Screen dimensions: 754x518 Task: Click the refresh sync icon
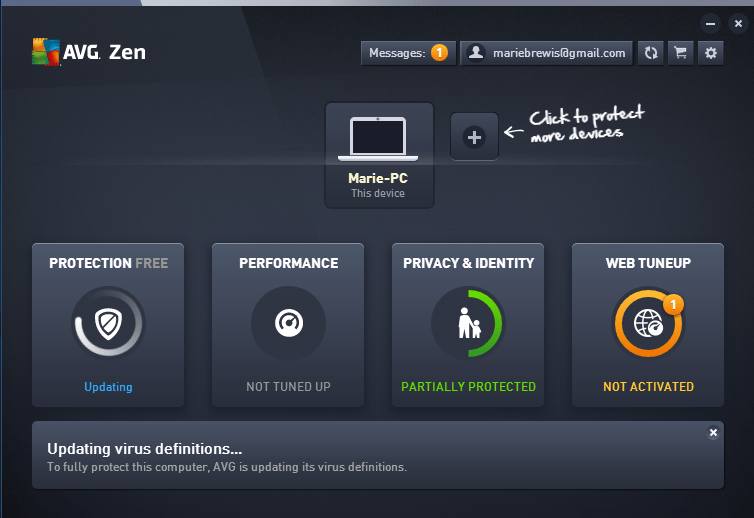[x=651, y=53]
